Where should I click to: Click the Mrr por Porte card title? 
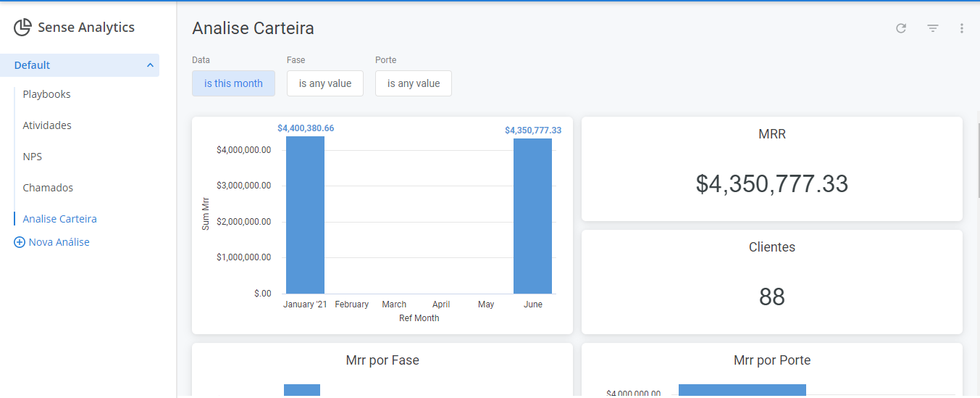coord(772,360)
